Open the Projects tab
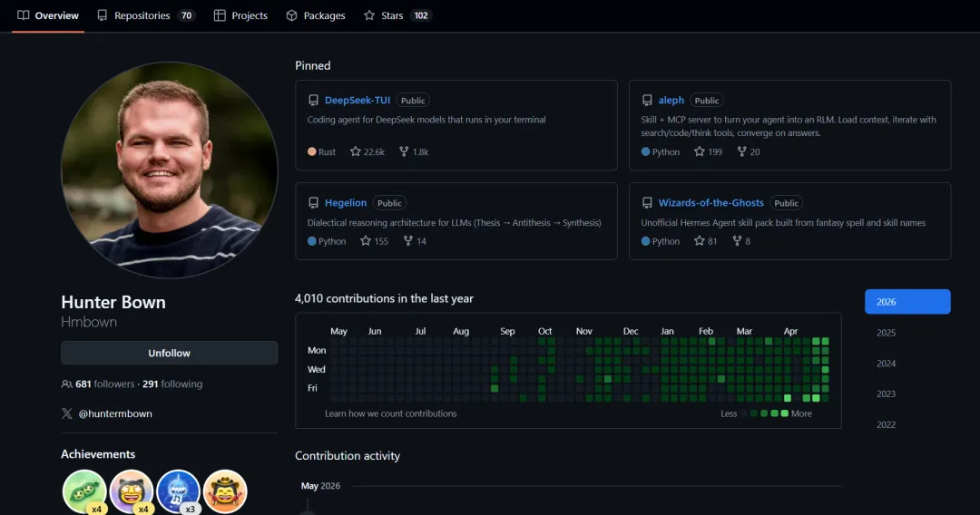980x515 pixels. tap(240, 15)
